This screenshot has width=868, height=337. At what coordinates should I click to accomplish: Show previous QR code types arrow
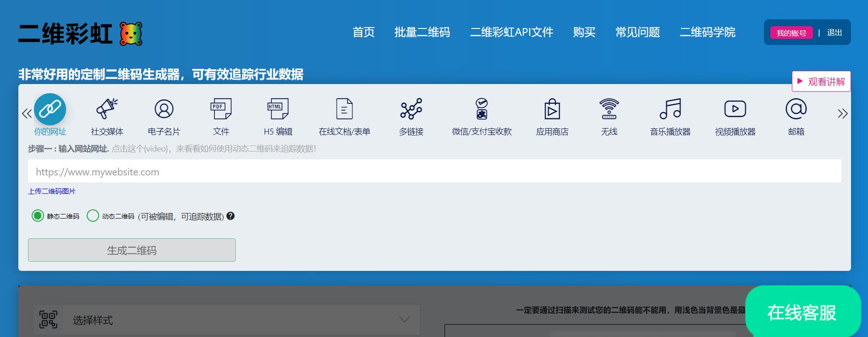pos(27,113)
